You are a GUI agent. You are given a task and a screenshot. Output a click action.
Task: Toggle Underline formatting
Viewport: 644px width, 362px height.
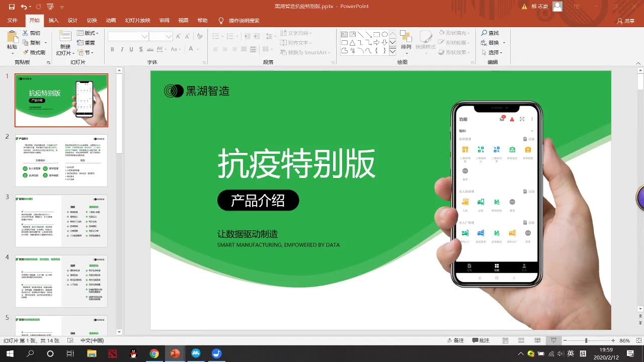pos(131,49)
